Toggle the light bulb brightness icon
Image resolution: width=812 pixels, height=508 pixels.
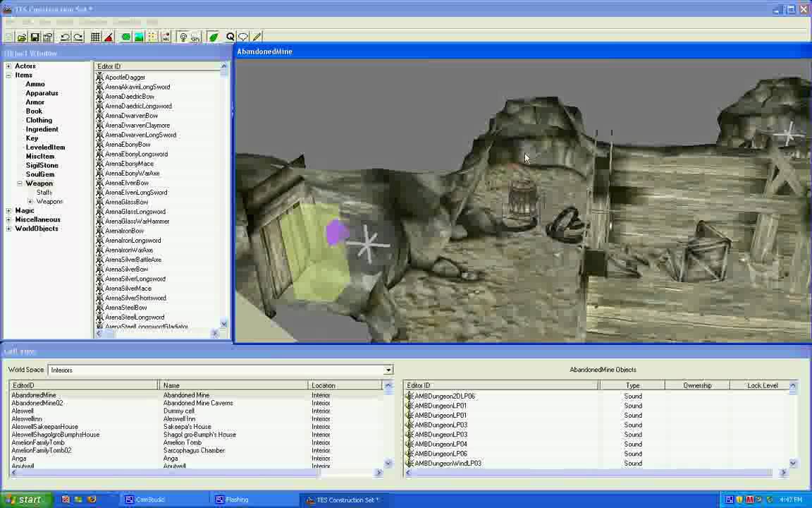tap(183, 37)
